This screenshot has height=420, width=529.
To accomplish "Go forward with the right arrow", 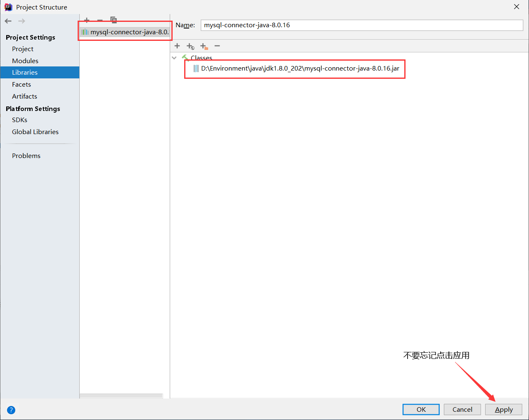I will 21,21.
